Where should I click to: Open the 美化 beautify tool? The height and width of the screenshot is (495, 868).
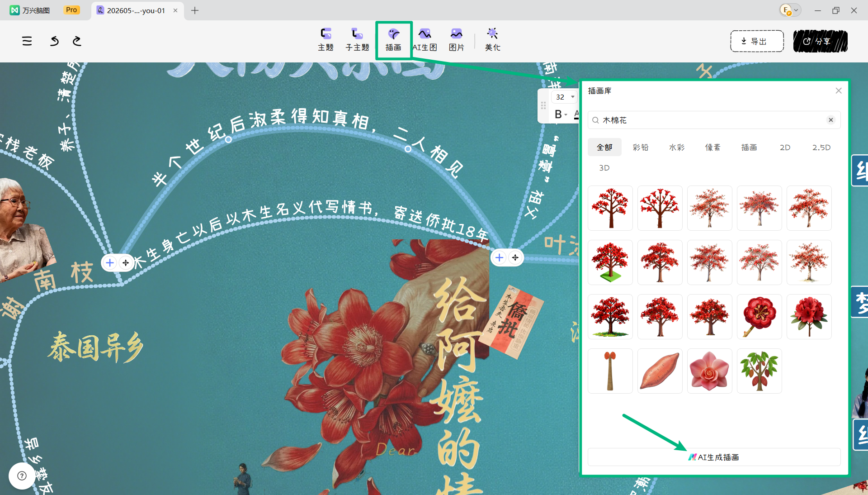click(x=492, y=40)
